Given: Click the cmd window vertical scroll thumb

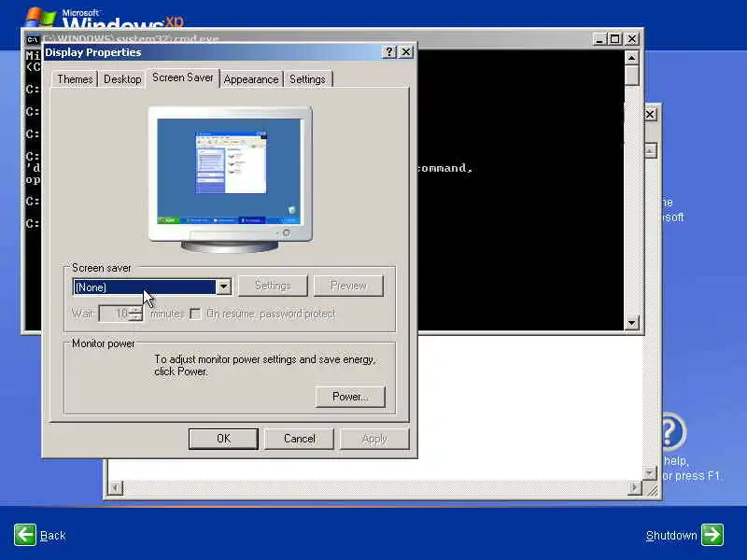Looking at the screenshot, I should [x=631, y=76].
